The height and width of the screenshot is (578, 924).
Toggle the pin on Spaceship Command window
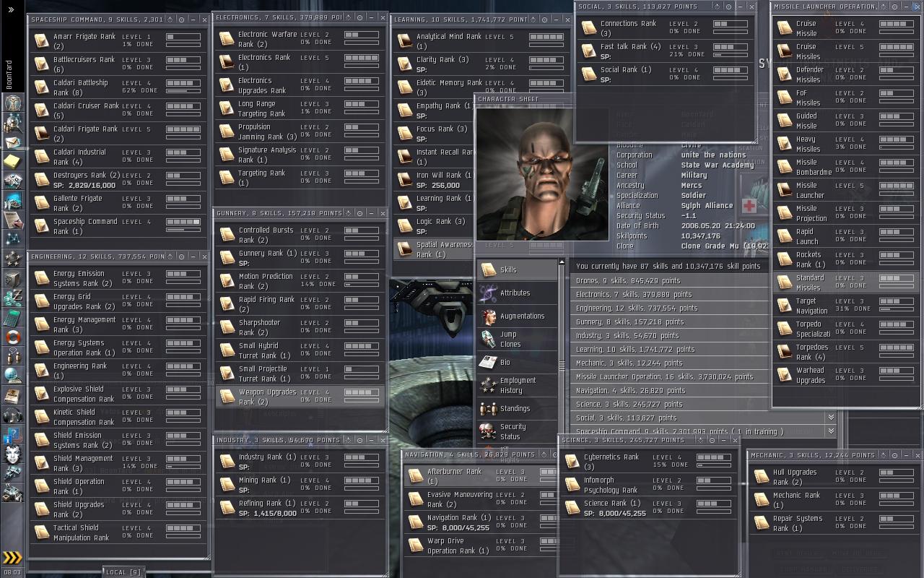181,20
